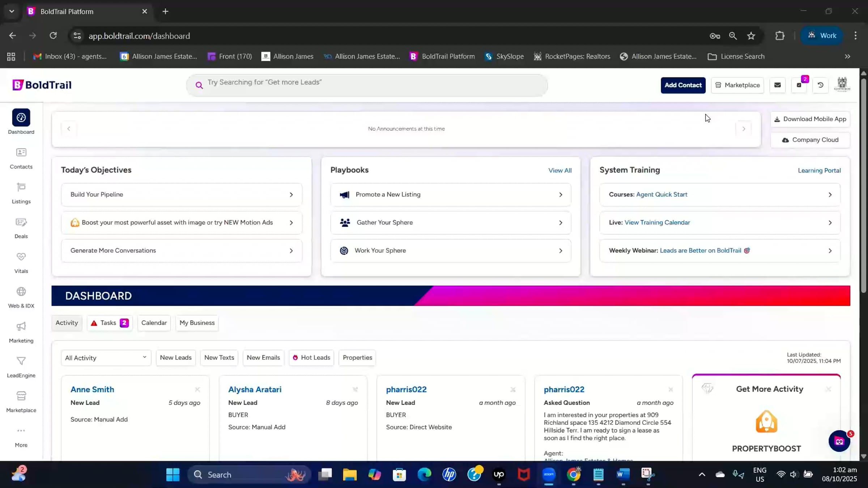Image resolution: width=868 pixels, height=488 pixels.
Task: Expand Build Your Pipeline objective
Action: tap(182, 195)
